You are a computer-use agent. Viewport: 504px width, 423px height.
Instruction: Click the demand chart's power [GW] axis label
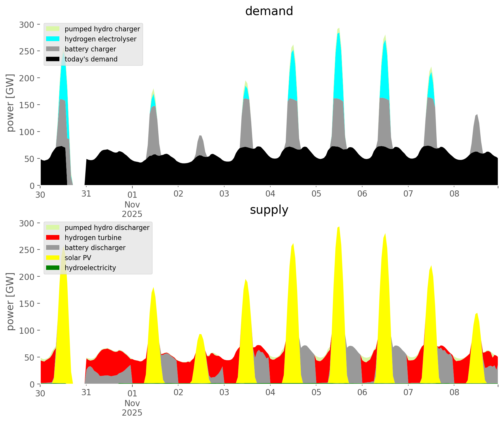10,103
